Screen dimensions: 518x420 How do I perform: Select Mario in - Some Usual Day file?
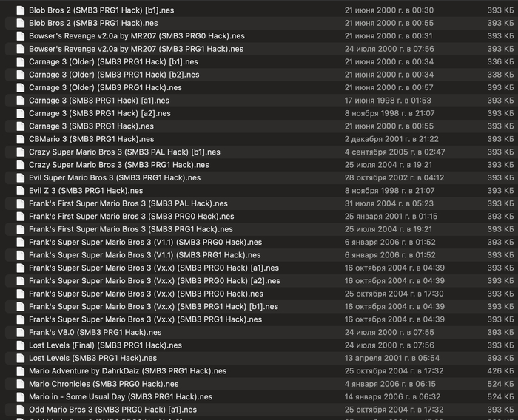click(x=261, y=396)
